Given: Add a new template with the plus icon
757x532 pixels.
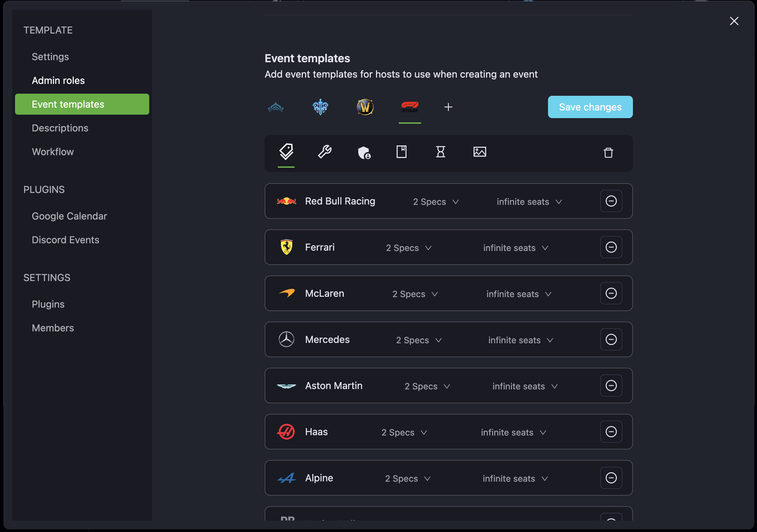Looking at the screenshot, I should tap(448, 107).
